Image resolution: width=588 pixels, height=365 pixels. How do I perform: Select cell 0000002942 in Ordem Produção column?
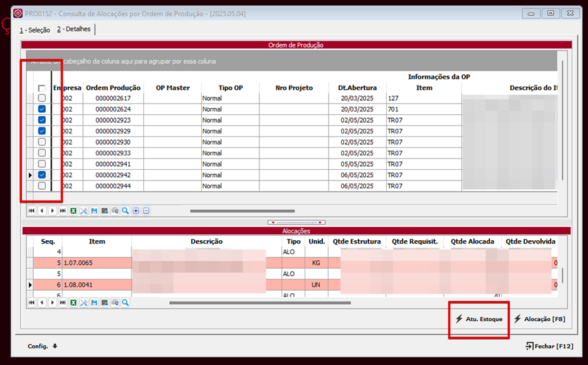(x=113, y=175)
